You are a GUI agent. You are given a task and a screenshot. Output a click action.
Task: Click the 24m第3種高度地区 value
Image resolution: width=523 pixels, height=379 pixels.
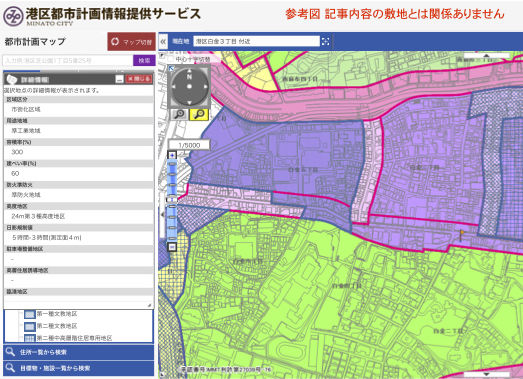pyautogui.click(x=38, y=216)
